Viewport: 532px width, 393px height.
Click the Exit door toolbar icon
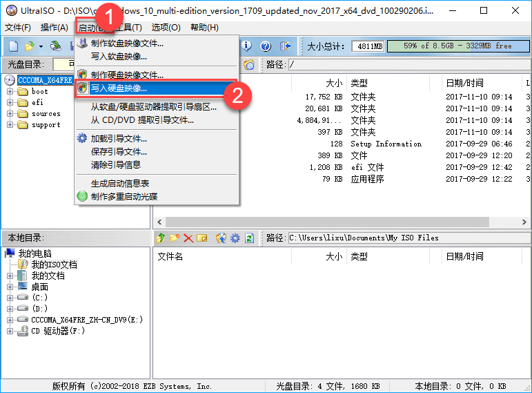pyautogui.click(x=286, y=46)
